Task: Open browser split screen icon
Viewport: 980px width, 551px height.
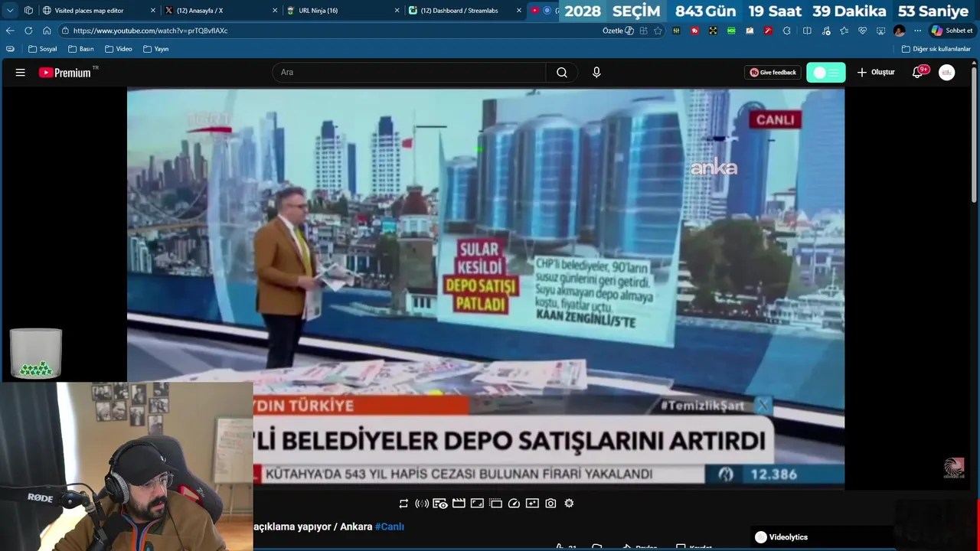Action: click(x=807, y=31)
